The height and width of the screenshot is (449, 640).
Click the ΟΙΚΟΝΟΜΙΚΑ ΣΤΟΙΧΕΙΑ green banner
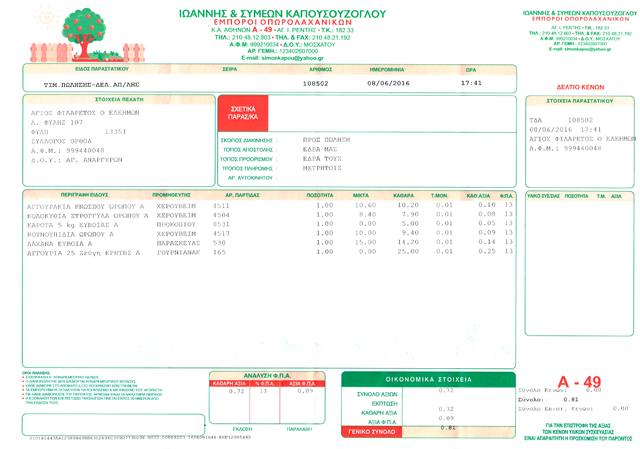428,380
